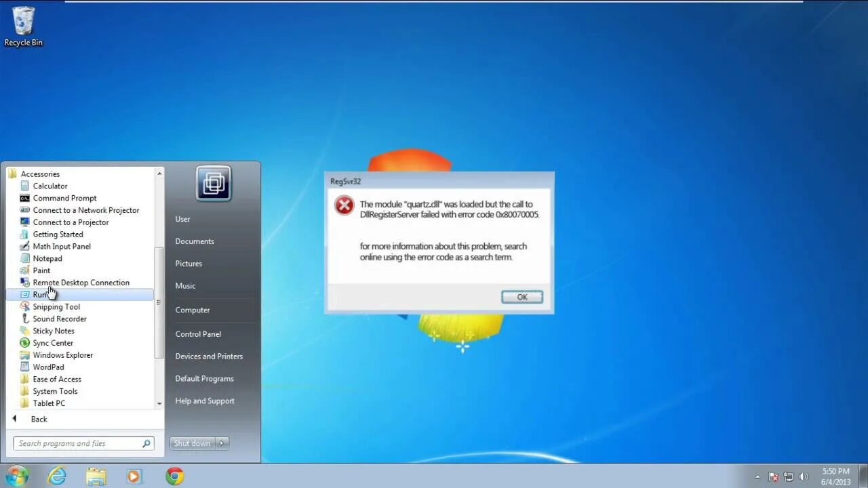The image size is (868, 488).
Task: Open Google Chrome from the taskbar
Action: point(175,476)
